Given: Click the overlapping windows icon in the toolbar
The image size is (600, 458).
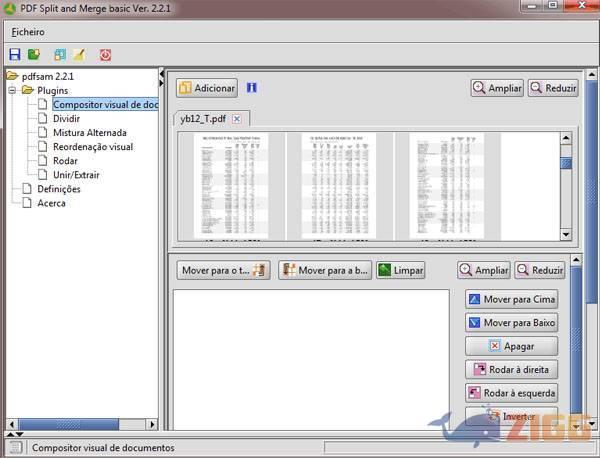Looking at the screenshot, I should click(60, 54).
